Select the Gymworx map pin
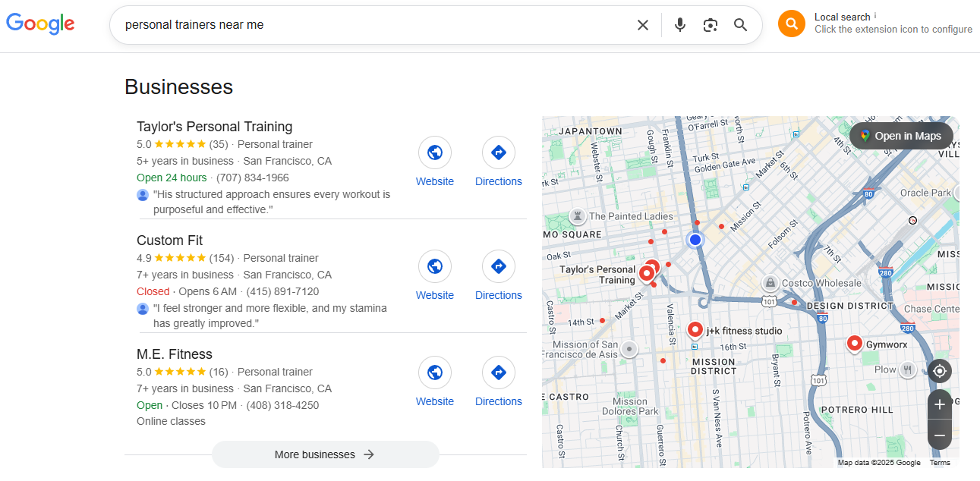 pos(854,344)
